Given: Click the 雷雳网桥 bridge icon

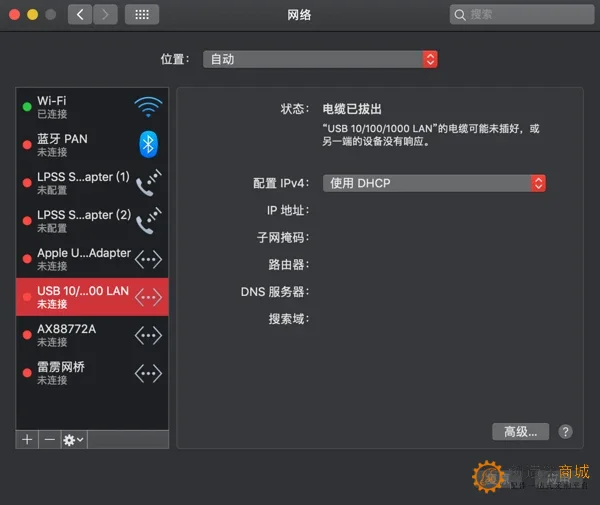Looking at the screenshot, I should (x=148, y=373).
